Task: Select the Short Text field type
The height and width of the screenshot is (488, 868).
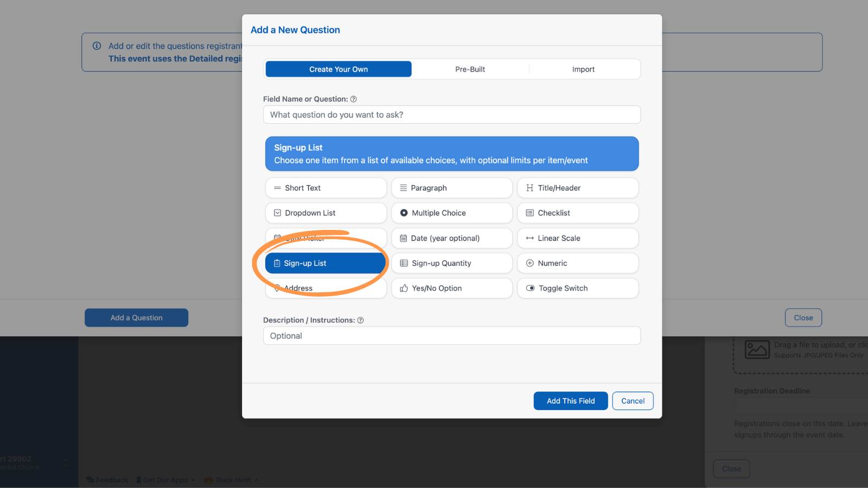Action: point(325,188)
